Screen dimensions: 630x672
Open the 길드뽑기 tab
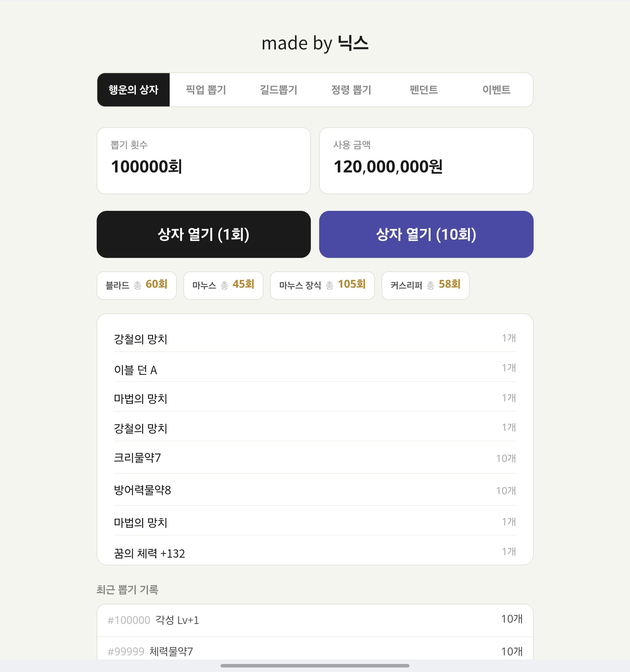point(279,90)
